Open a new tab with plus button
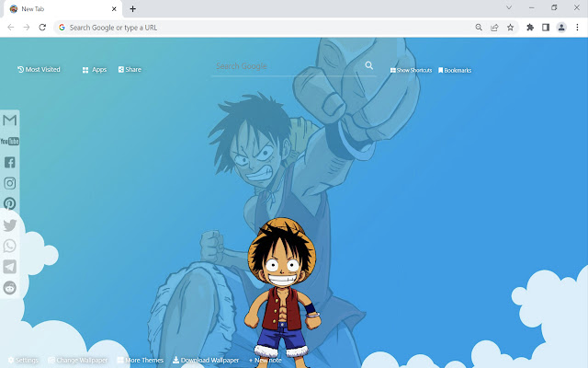The height and width of the screenshot is (368, 588). coord(132,9)
